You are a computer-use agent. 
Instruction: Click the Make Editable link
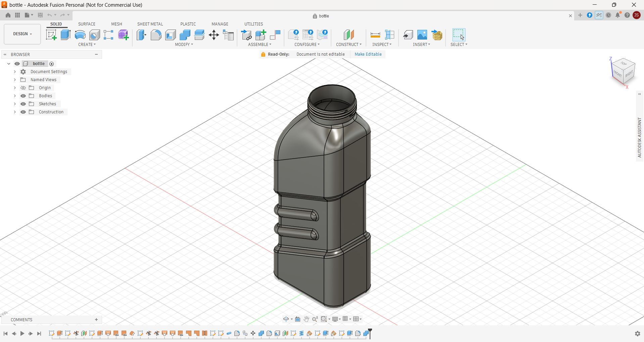coord(368,54)
